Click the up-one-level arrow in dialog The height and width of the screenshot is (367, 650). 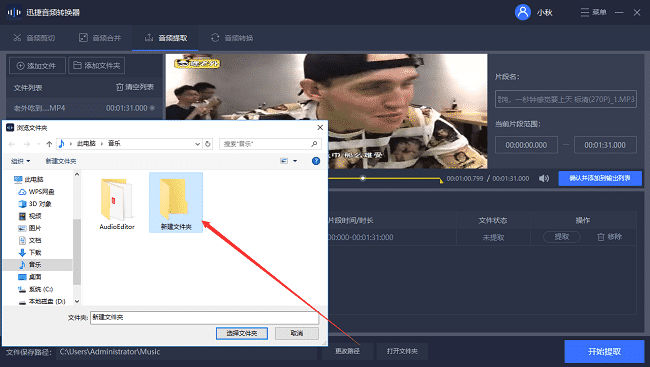tap(49, 144)
